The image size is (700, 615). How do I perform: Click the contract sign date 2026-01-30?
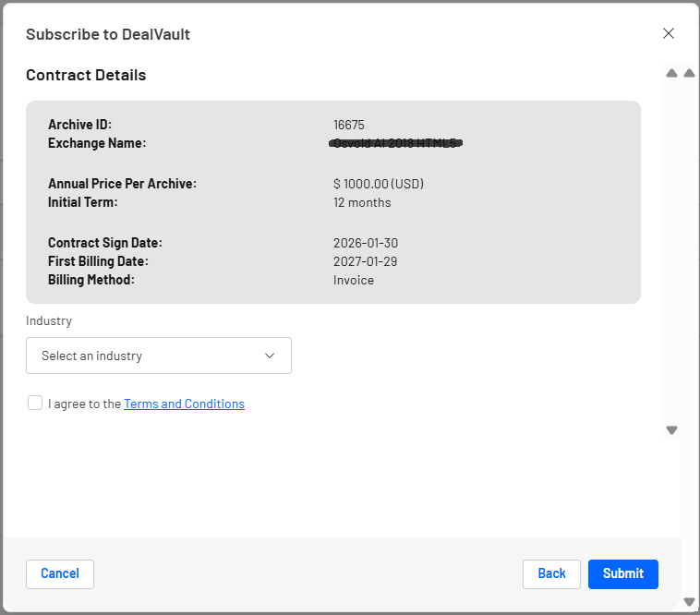366,243
